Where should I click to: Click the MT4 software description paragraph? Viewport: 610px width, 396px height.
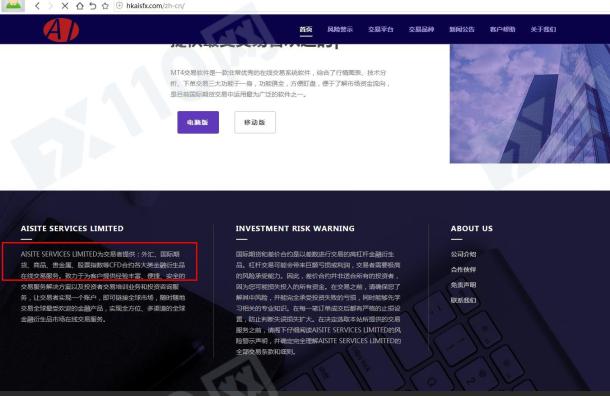click(x=279, y=83)
